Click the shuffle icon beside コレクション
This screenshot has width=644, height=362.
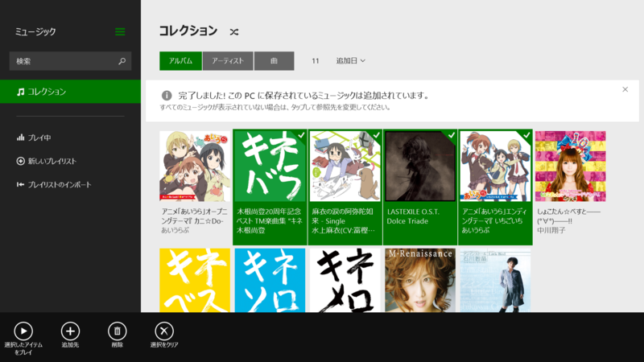coord(234,31)
